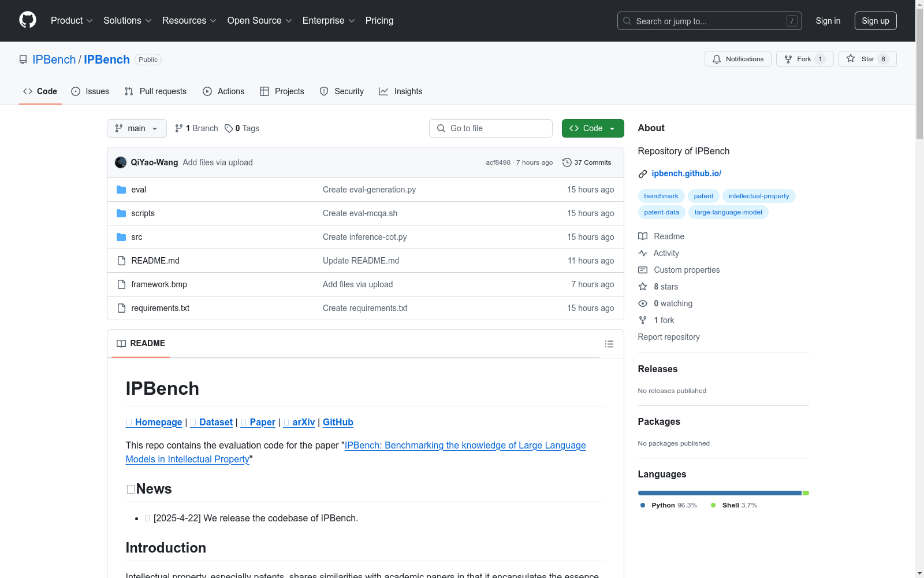Open the green Code dropdown button
This screenshot has height=578, width=924.
593,128
